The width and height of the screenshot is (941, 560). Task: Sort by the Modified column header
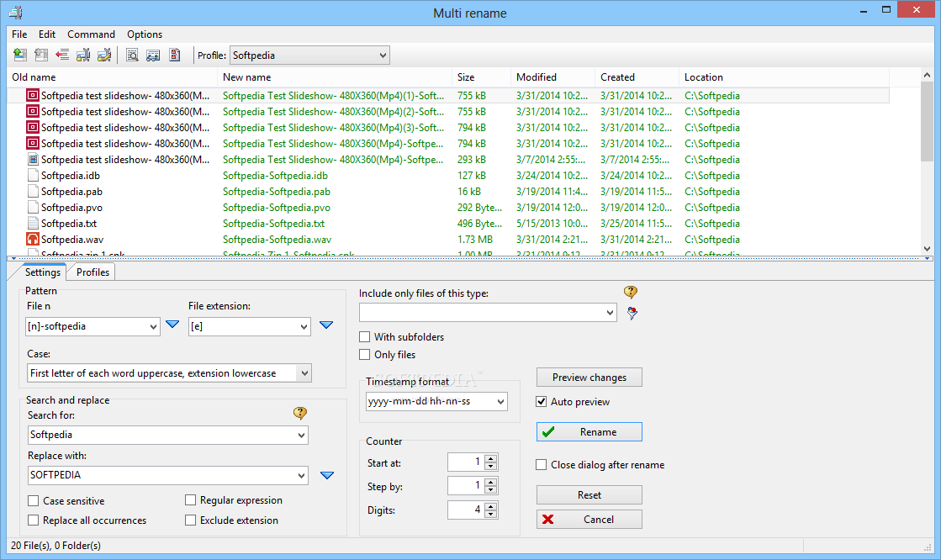point(552,77)
